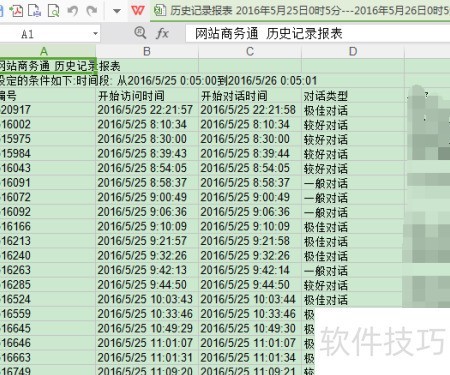This screenshot has width=450, height=375.
Task: Select cell with number 15975
Action: click(48, 139)
